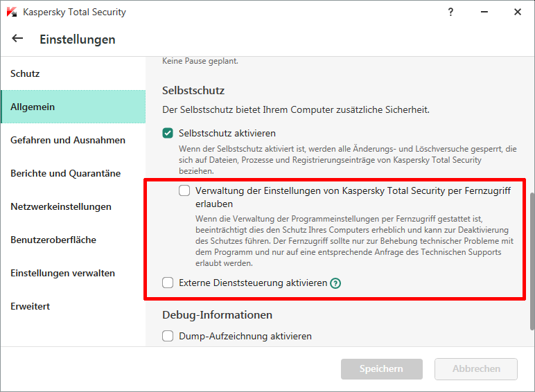Go to Gefahren und Ausnahmen
Screen dimensions: 535x392
pyautogui.click(x=68, y=140)
